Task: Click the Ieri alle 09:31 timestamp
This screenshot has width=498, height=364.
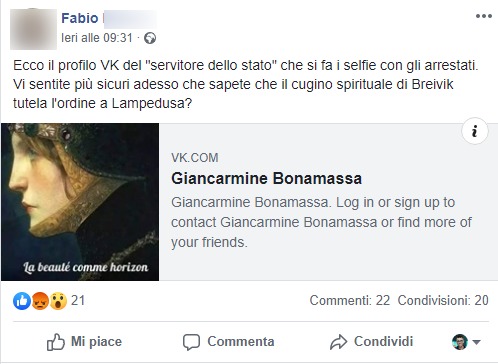Action: click(97, 38)
